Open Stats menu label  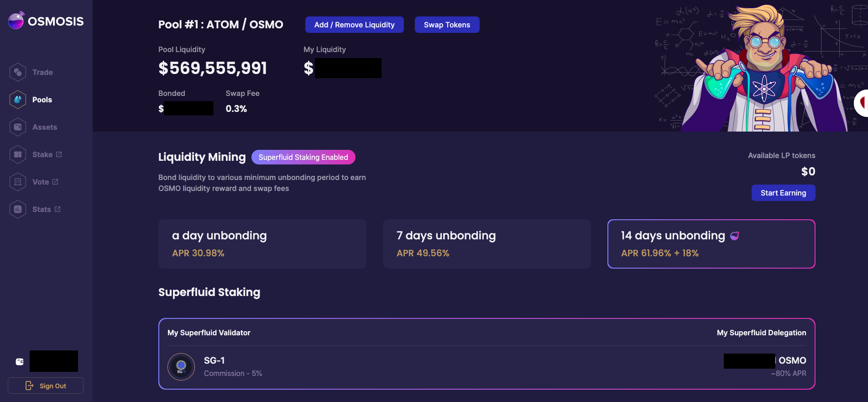pyautogui.click(x=42, y=209)
